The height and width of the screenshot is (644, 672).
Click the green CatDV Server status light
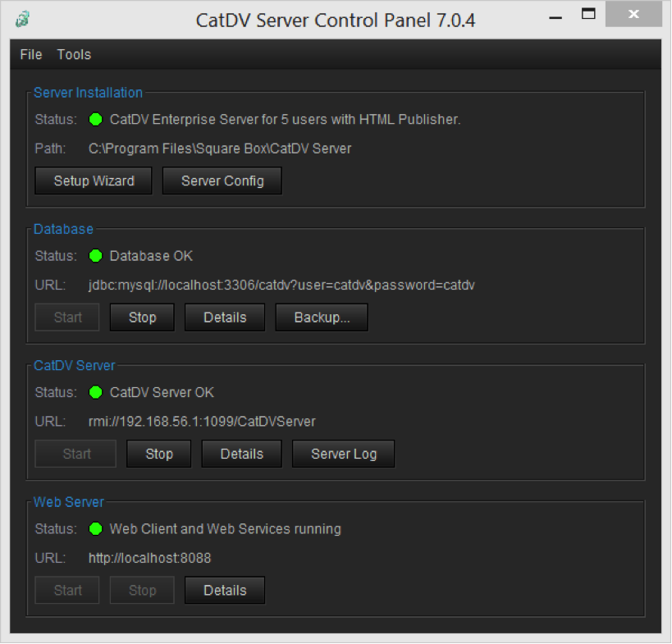(95, 392)
